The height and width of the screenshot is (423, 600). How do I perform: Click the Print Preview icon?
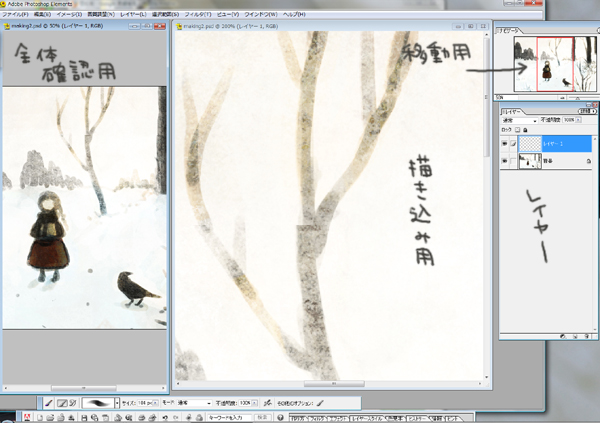click(x=153, y=418)
